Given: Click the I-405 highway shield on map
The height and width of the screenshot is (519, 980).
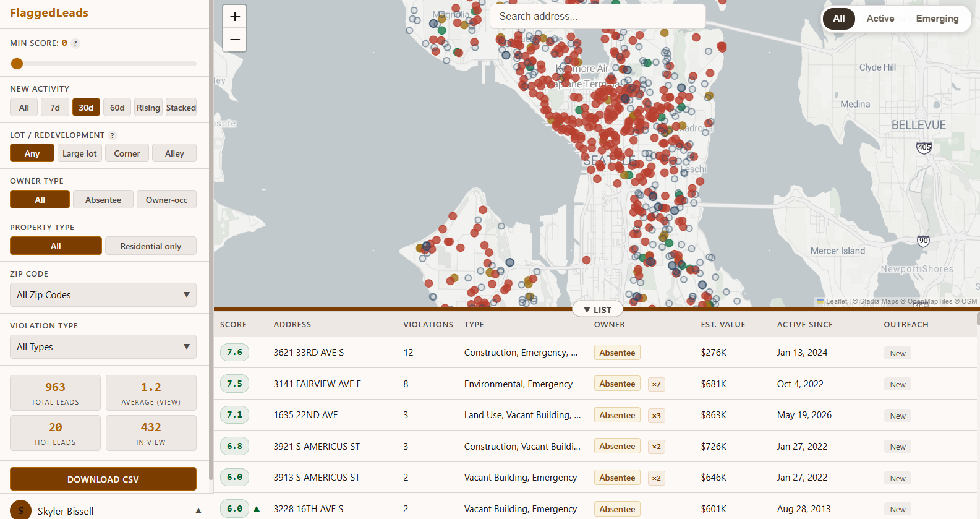Looking at the screenshot, I should [x=924, y=148].
